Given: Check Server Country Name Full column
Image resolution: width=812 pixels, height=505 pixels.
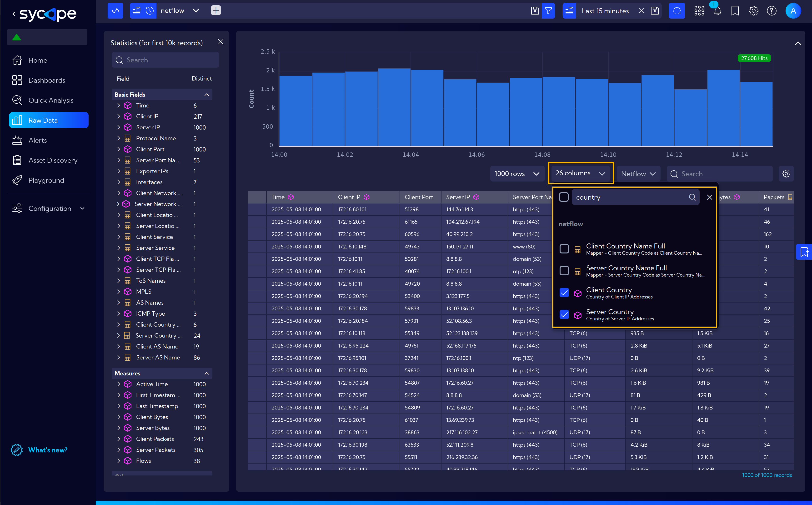Looking at the screenshot, I should pyautogui.click(x=564, y=271).
